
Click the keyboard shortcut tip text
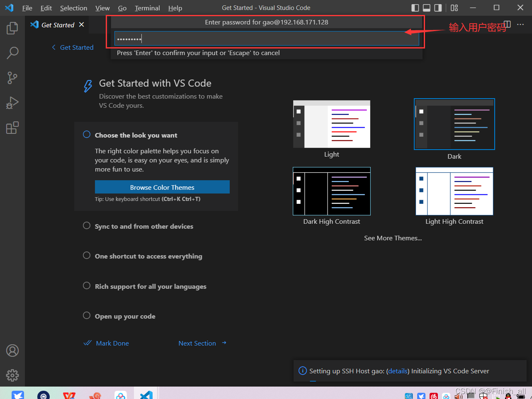[x=148, y=199]
